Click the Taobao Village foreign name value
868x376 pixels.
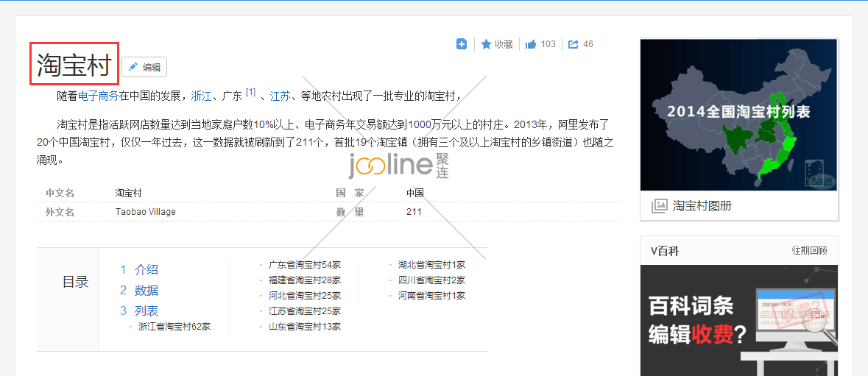(x=146, y=212)
